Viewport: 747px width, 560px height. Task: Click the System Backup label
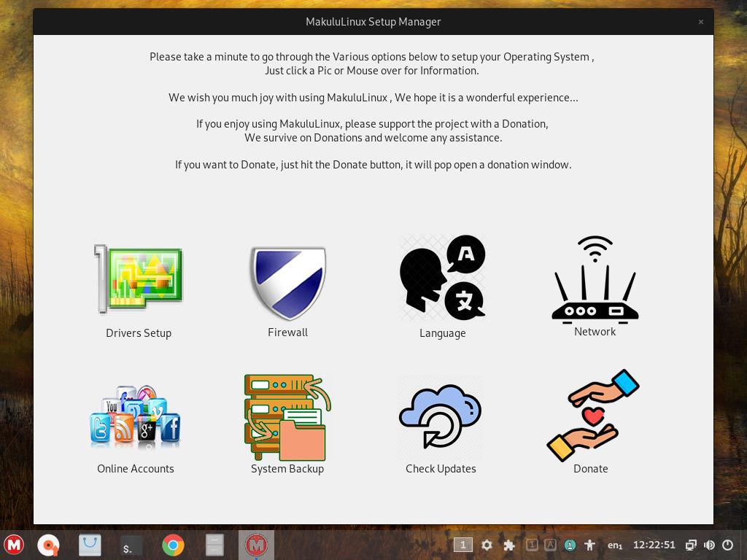[287, 469]
